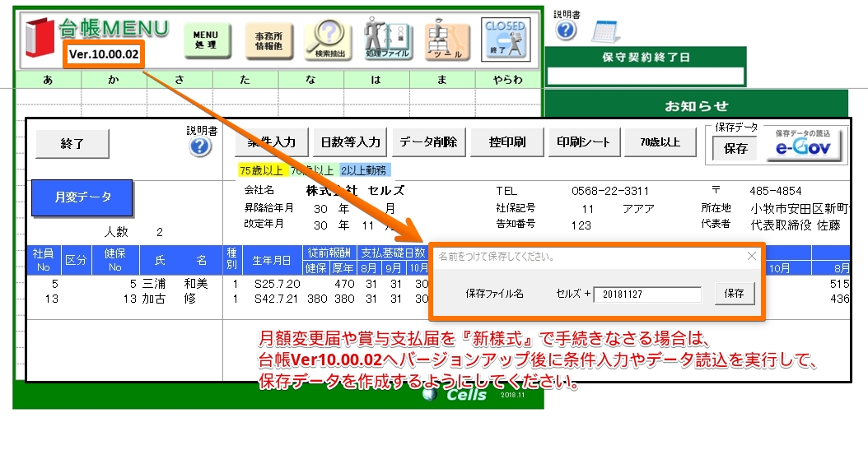Click the MENU処理 icon button

point(206,39)
